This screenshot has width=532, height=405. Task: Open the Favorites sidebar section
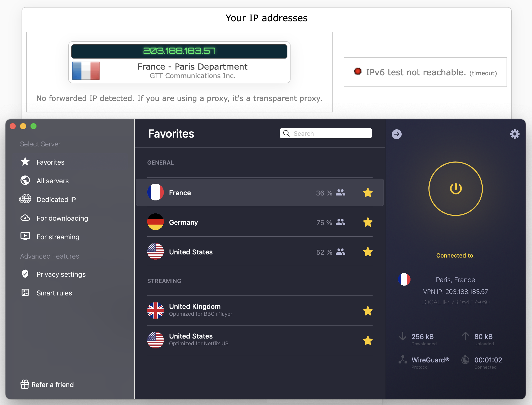pos(50,162)
